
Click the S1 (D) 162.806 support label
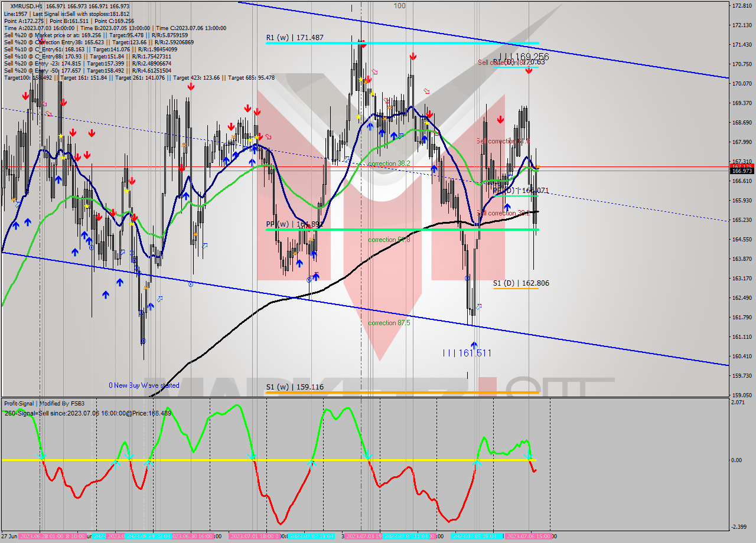(x=521, y=283)
